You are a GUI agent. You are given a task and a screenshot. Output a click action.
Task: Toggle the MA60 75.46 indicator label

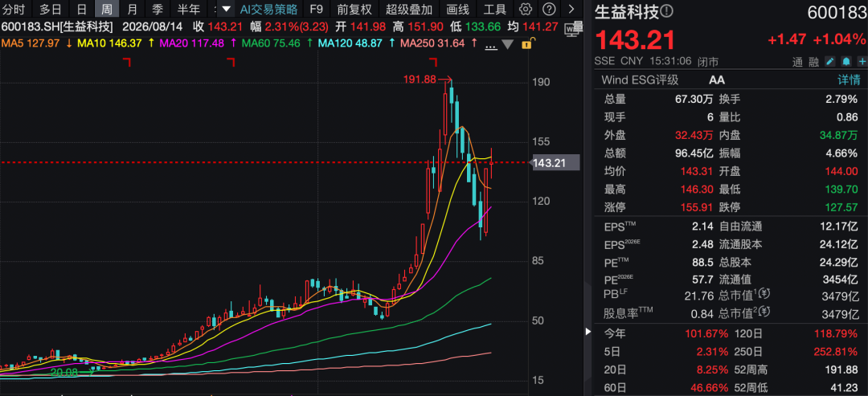[x=270, y=43]
